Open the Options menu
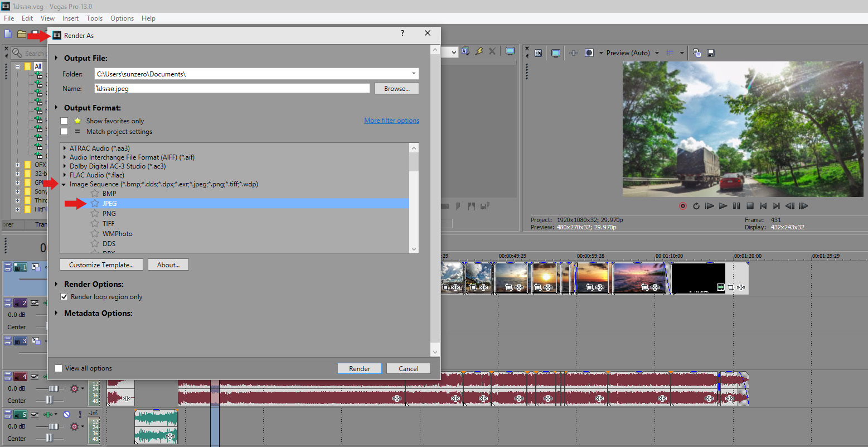The height and width of the screenshot is (447, 868). pos(122,18)
